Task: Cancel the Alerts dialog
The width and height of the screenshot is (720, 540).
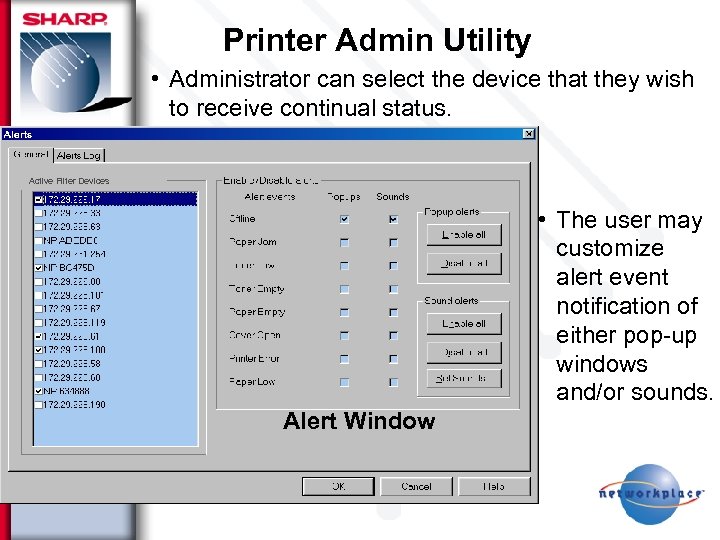Action: click(416, 486)
